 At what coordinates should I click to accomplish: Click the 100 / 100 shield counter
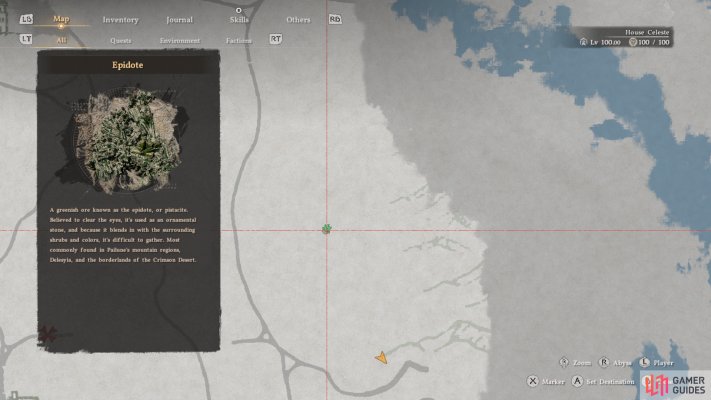(x=653, y=43)
